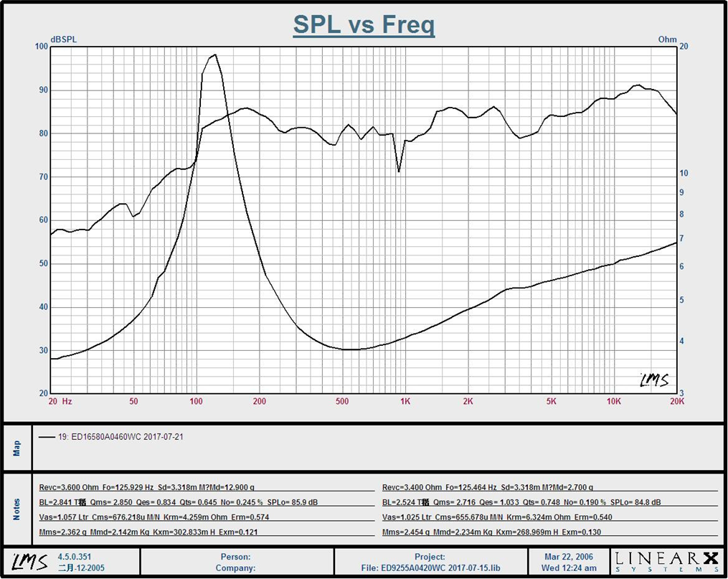Select the black legend line sample
728x579 pixels.
[x=47, y=437]
